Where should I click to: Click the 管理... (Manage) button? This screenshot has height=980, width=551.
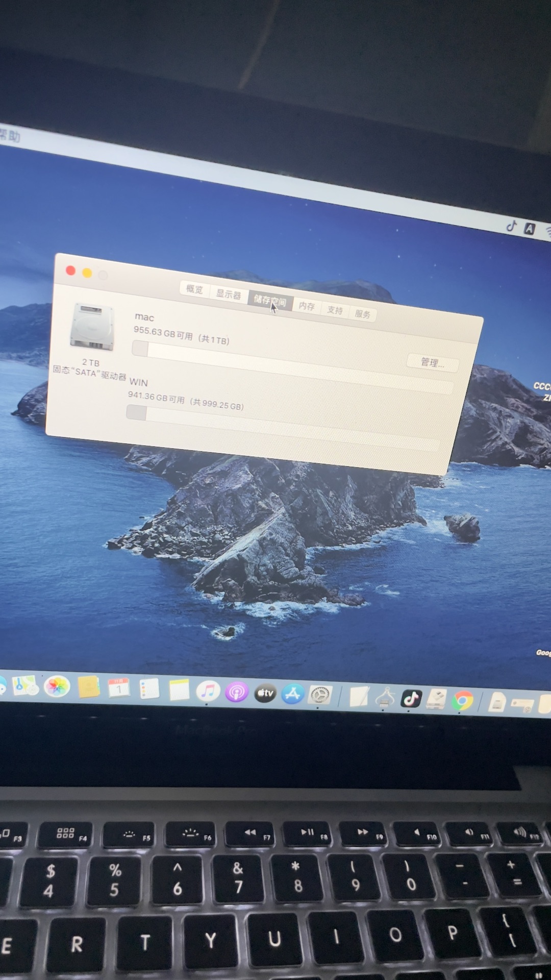coord(432,363)
